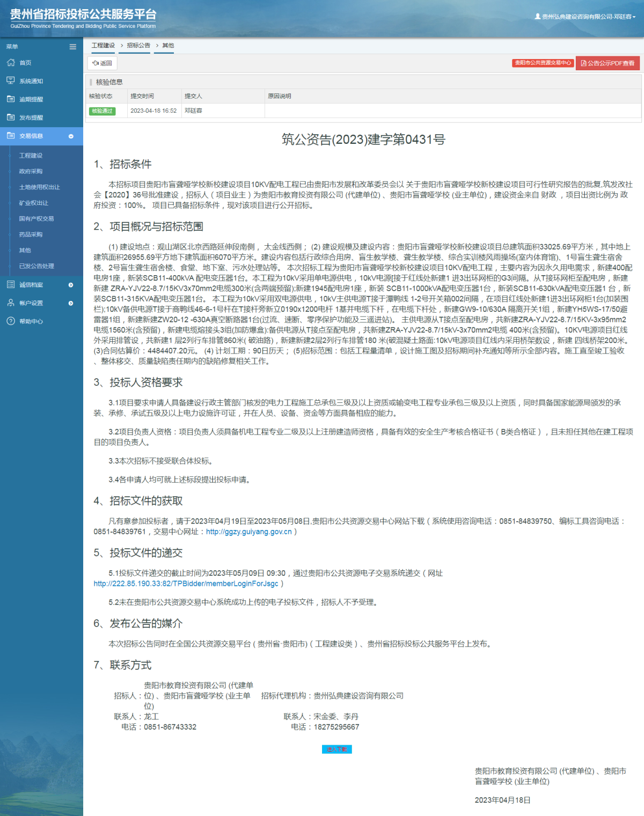Click the contact phone 0851-86743332
644x816 pixels.
(x=170, y=727)
